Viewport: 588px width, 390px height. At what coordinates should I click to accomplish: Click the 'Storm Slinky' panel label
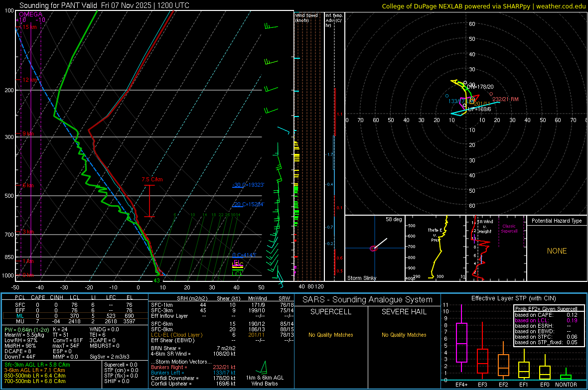[x=362, y=278]
